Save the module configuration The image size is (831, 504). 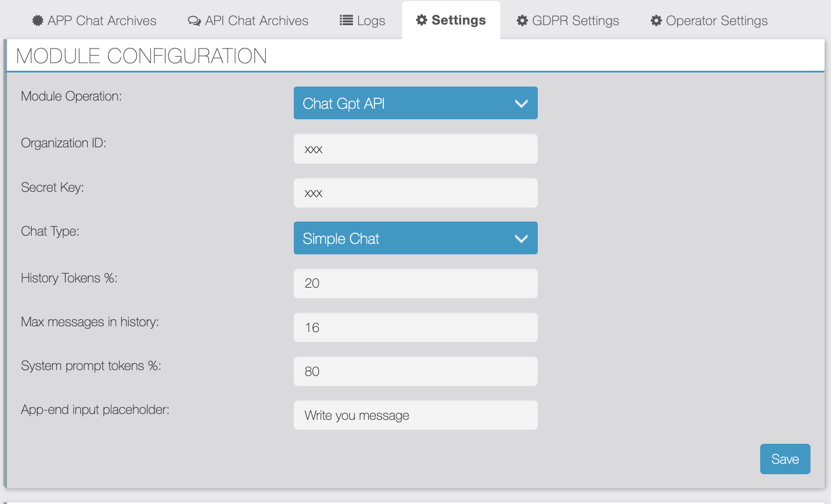(785, 459)
